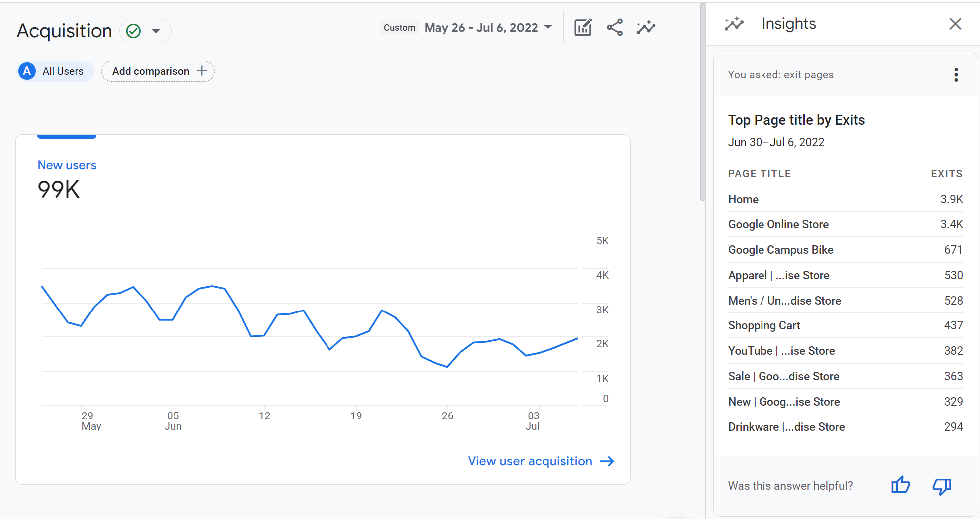Click the 99K new users total
Screen dimensions: 980x519
coord(59,190)
